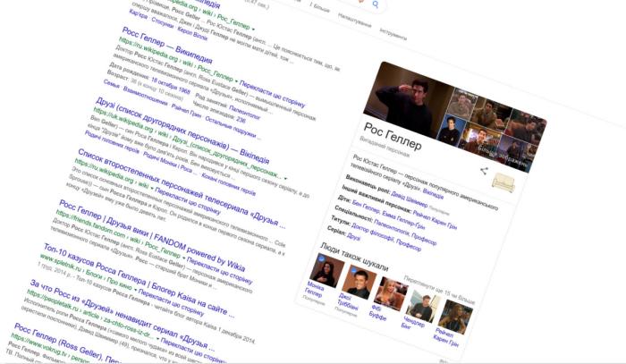Expand dropdown arrow beside friends.fandom.com URL
Screen dimensions: 626x364
coord(183,258)
